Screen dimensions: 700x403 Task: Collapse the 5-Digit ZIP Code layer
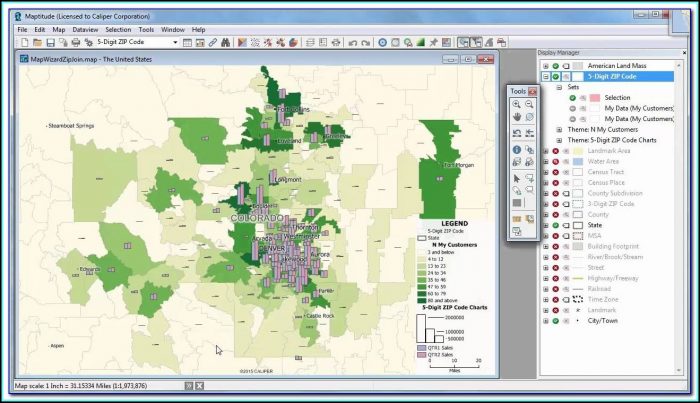pyautogui.click(x=546, y=76)
